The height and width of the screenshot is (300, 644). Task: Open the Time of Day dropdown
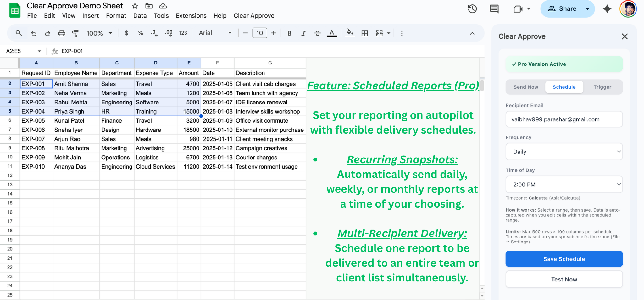pyautogui.click(x=564, y=185)
